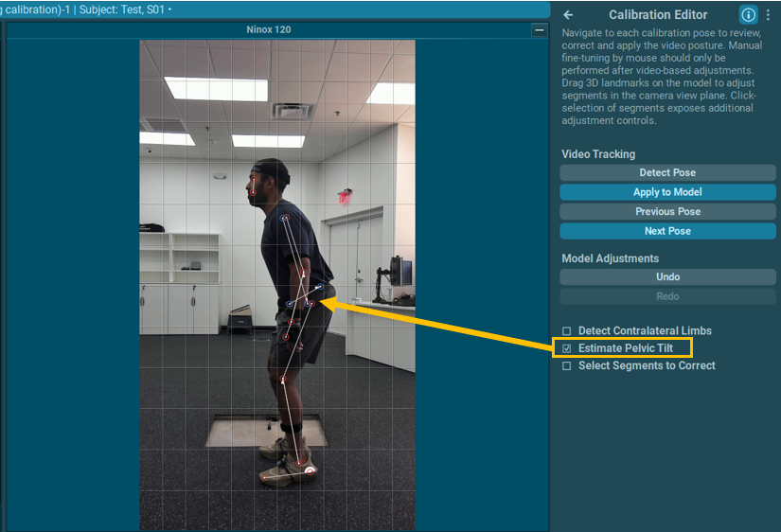Select the shoulder landmark on the skeleton

(x=286, y=220)
